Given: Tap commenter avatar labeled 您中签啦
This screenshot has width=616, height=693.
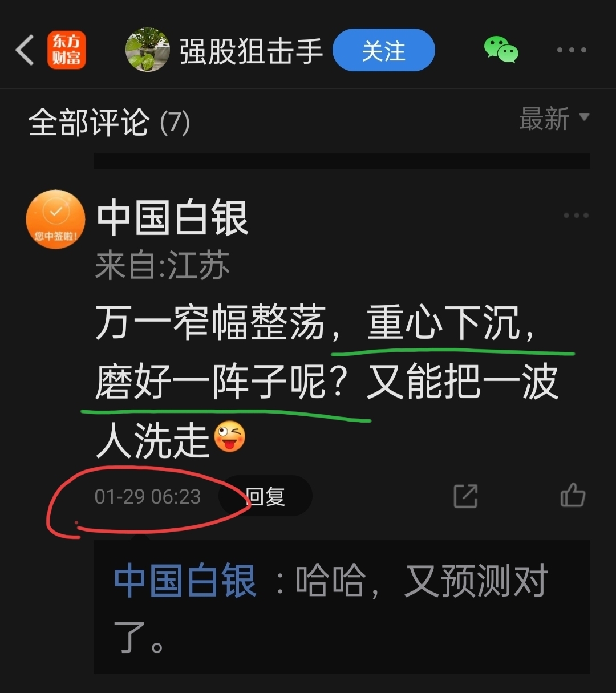Looking at the screenshot, I should (x=56, y=220).
